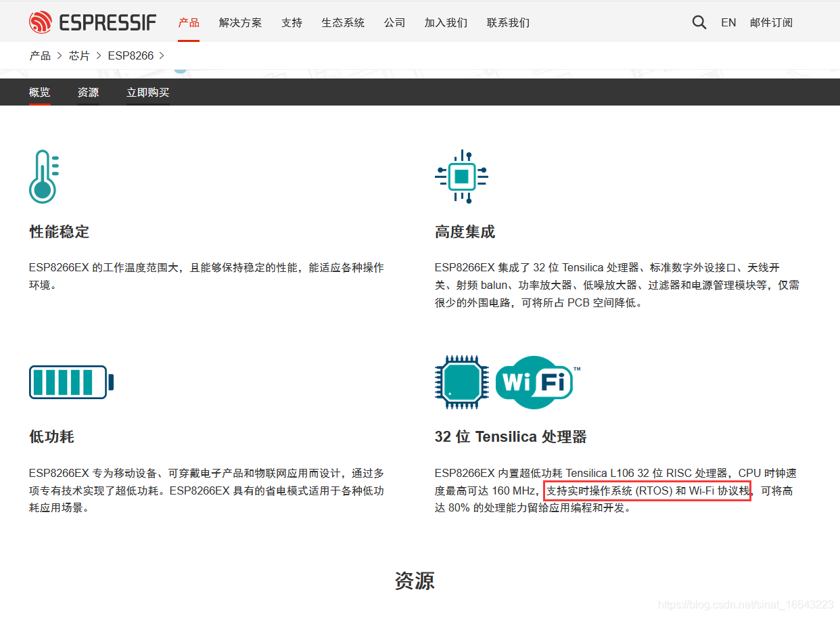Screen dimensions: 840x617
Task: Go to 芯片 in breadcrumb
Action: click(x=79, y=55)
